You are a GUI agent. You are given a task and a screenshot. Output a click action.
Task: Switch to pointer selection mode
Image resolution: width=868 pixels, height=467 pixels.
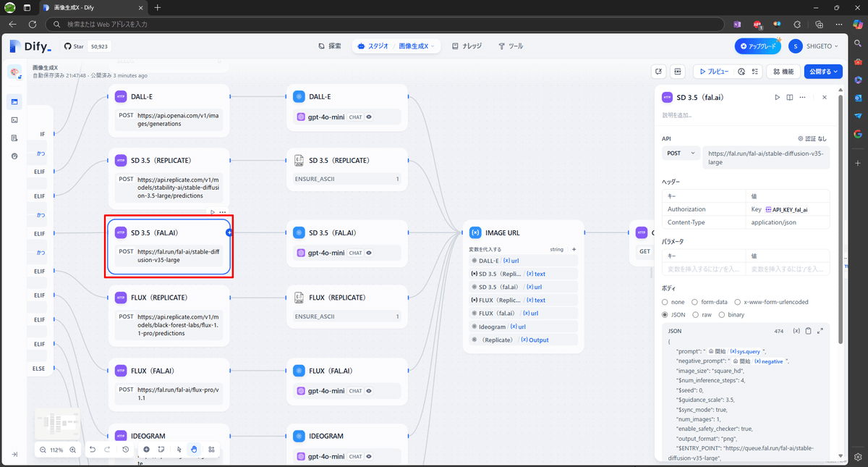pyautogui.click(x=179, y=450)
